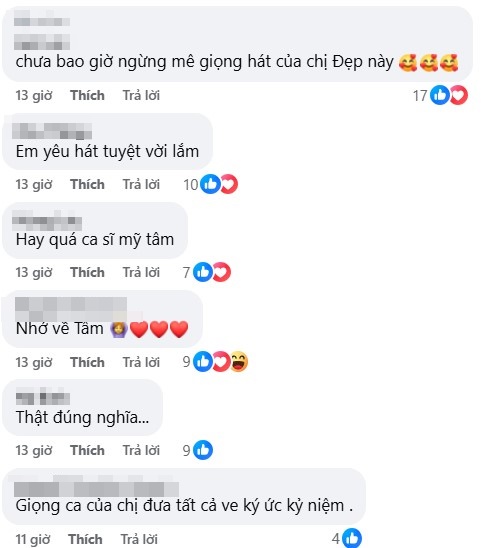
Task: Open reaction count 17 on first comment
Action: [x=420, y=95]
